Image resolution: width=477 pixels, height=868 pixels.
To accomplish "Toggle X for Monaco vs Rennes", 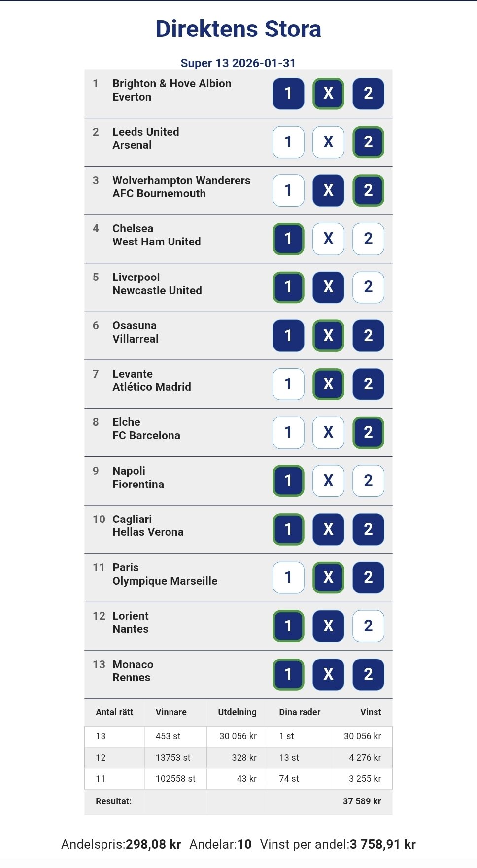I will coord(328,674).
